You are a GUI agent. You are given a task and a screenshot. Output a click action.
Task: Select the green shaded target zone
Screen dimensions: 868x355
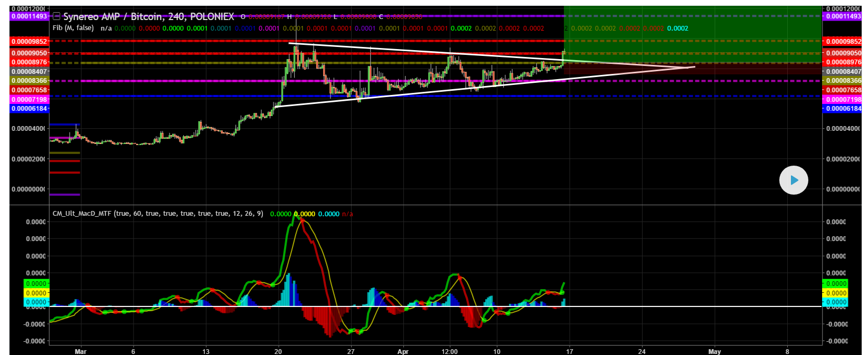click(692, 24)
